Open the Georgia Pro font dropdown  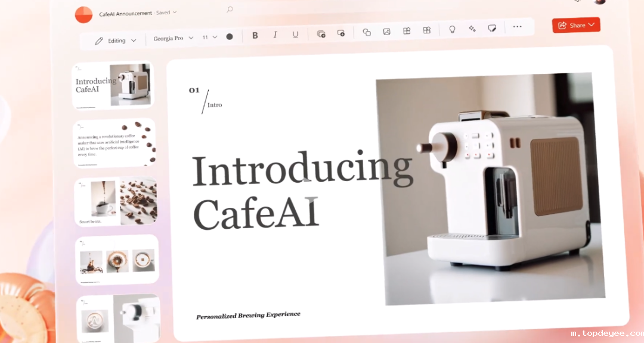(x=174, y=38)
